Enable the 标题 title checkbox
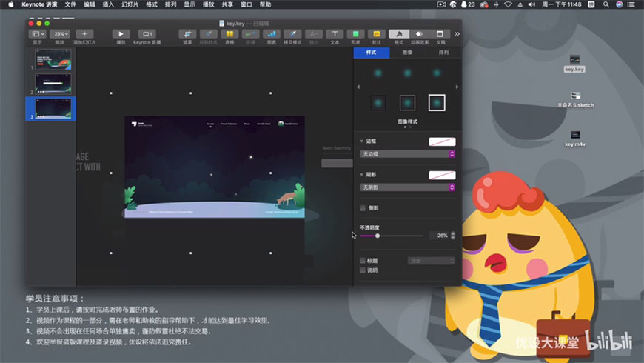Viewport: 644px width, 363px height. coord(363,261)
